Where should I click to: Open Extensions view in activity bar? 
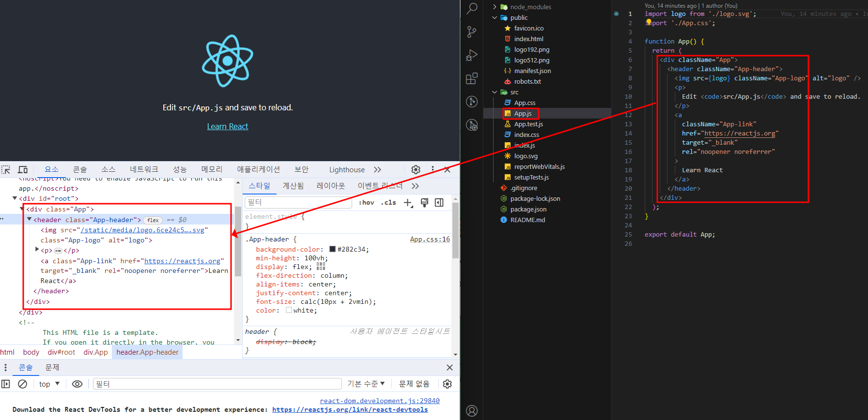472,78
